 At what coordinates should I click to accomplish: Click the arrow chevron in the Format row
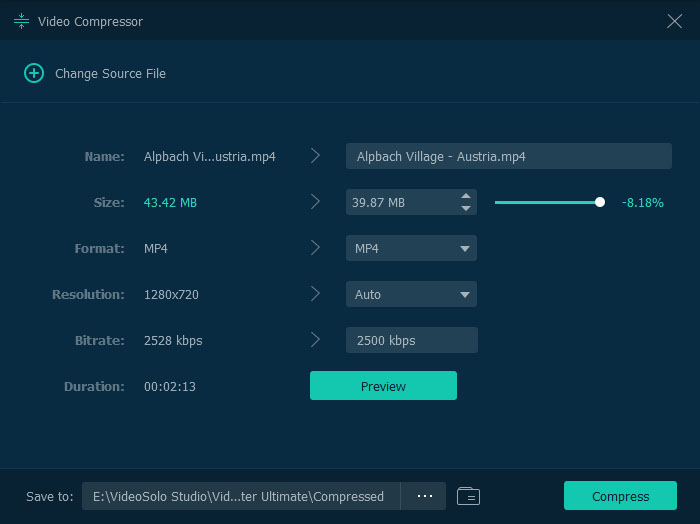315,248
